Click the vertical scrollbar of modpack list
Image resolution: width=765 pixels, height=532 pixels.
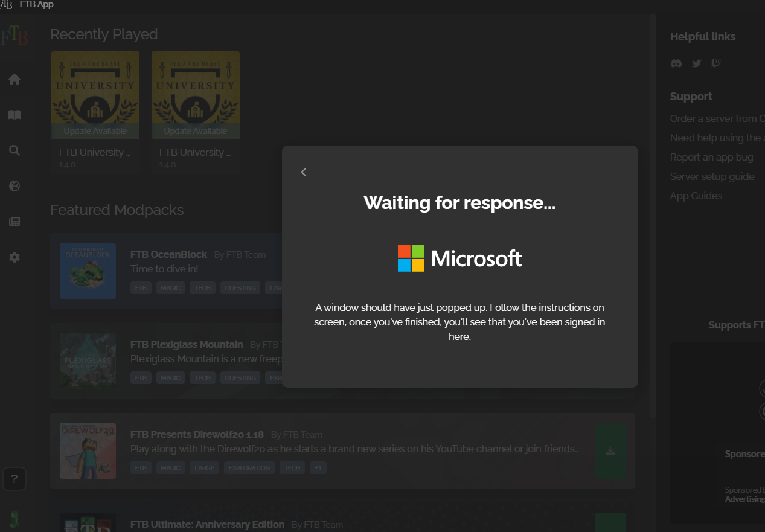coord(653,217)
